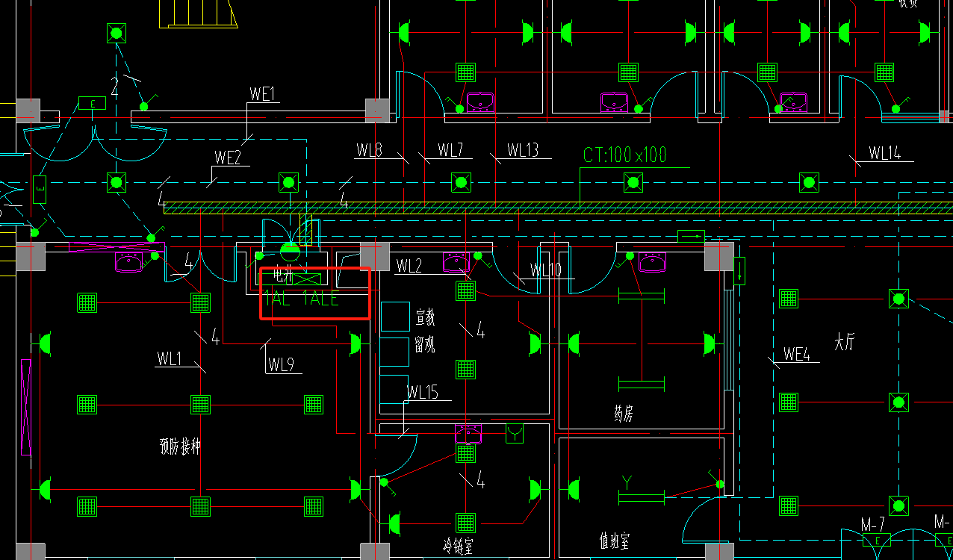
Task: Select the E emergency sign left of WE1
Action: coord(93,103)
